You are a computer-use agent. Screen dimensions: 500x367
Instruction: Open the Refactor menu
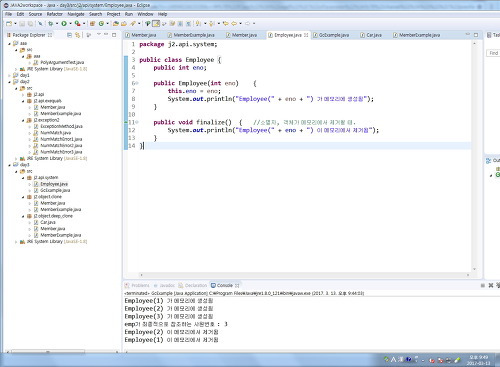[x=54, y=14]
